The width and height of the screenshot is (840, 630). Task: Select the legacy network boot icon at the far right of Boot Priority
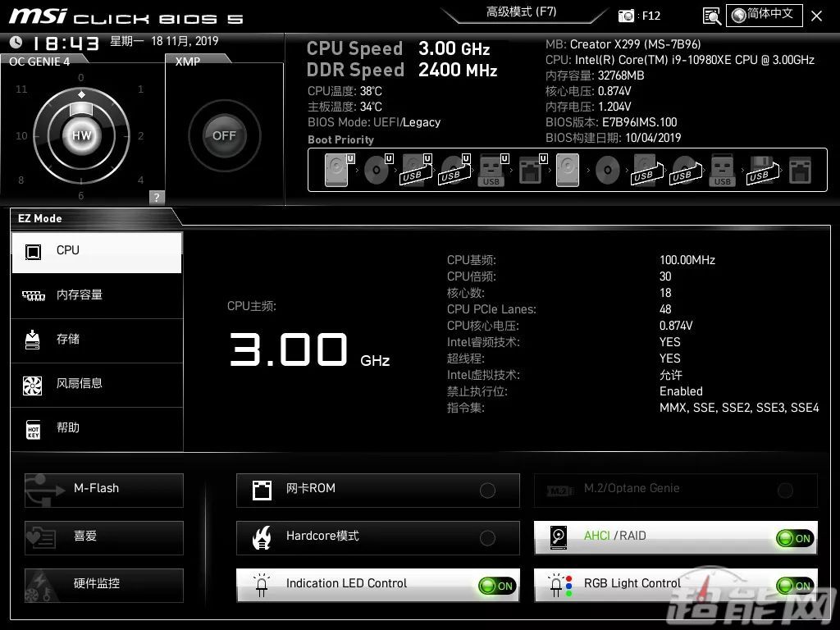click(801, 171)
